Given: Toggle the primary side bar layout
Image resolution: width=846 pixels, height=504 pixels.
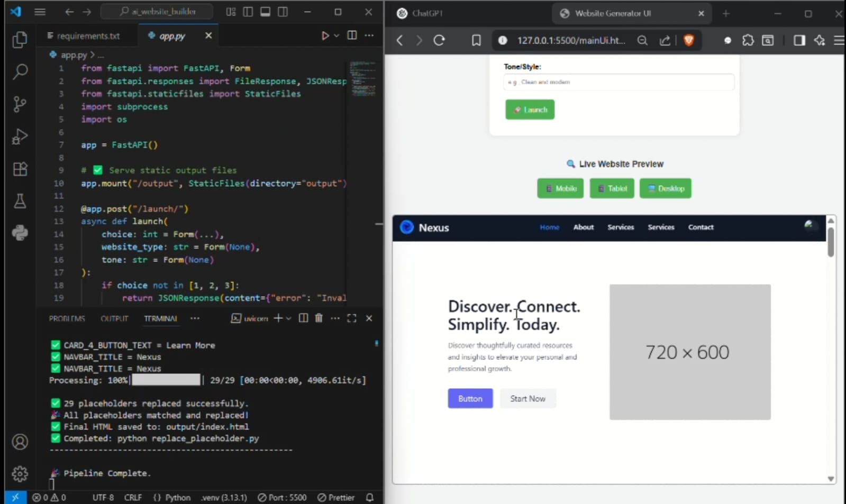Looking at the screenshot, I should coord(248,12).
